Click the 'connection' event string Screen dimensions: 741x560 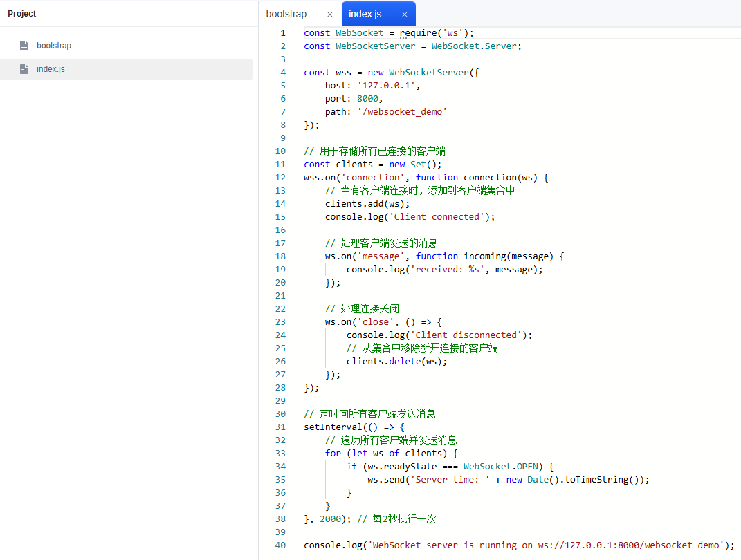point(373,178)
